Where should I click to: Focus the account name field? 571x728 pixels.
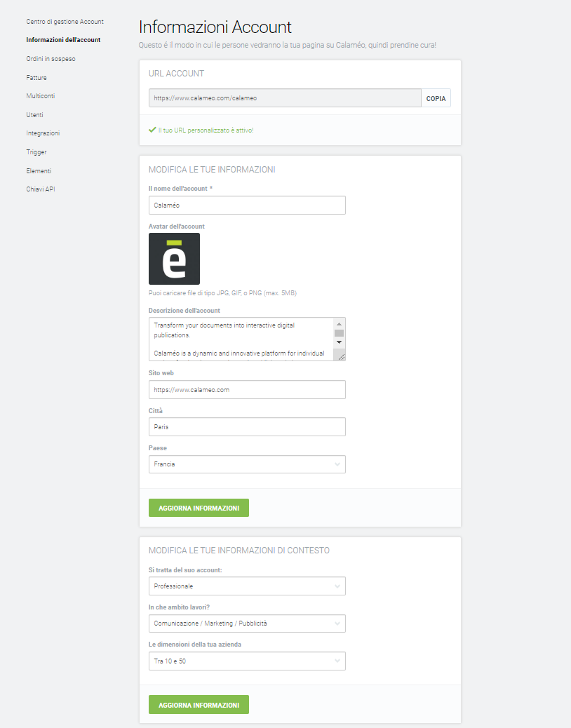click(x=247, y=205)
